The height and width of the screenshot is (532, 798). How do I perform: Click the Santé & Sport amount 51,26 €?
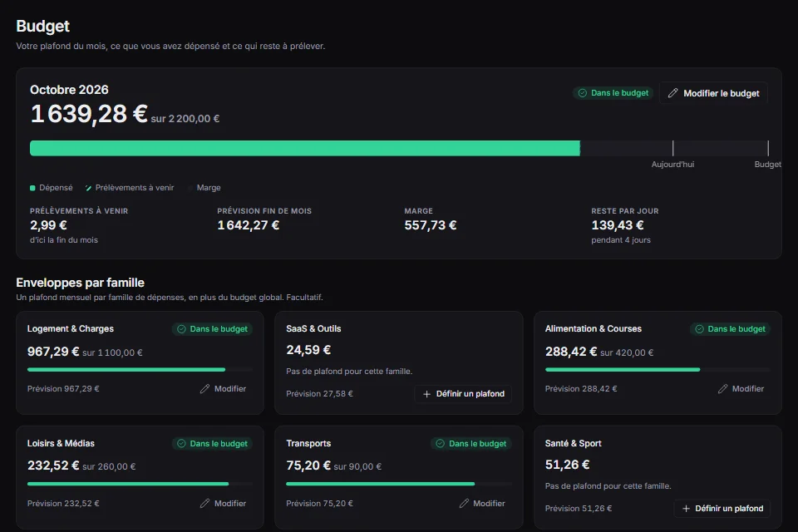click(568, 465)
